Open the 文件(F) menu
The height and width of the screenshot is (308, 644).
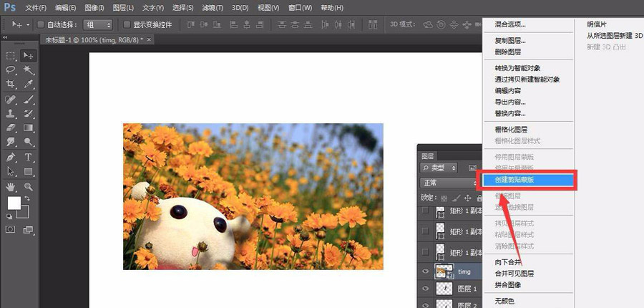click(36, 8)
